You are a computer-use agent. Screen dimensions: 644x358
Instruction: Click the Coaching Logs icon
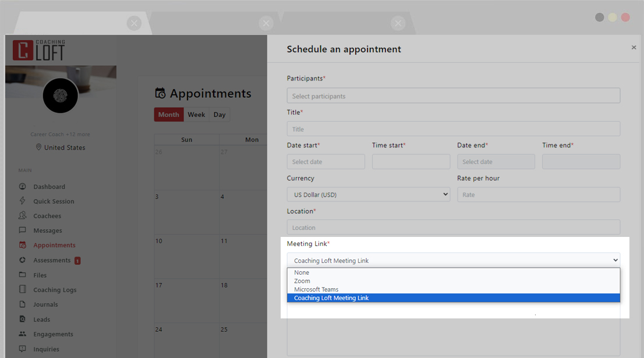pos(23,290)
